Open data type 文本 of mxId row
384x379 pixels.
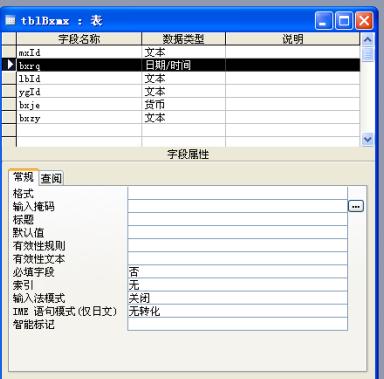click(x=183, y=52)
